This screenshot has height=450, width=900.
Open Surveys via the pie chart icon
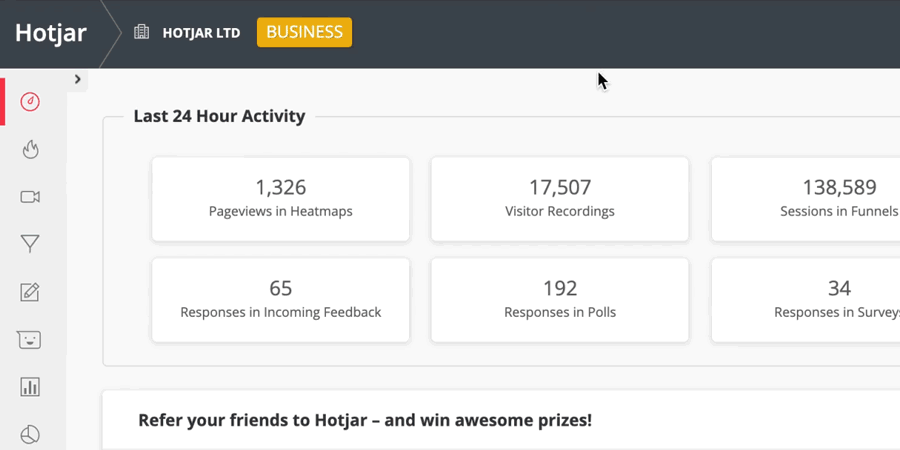coord(30,435)
